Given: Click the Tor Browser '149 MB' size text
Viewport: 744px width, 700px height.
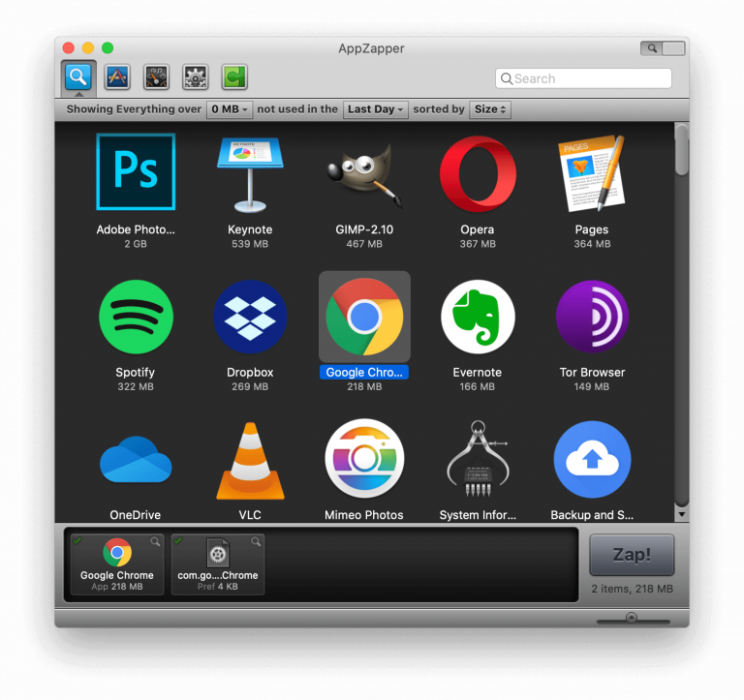Looking at the screenshot, I should pos(592,386).
